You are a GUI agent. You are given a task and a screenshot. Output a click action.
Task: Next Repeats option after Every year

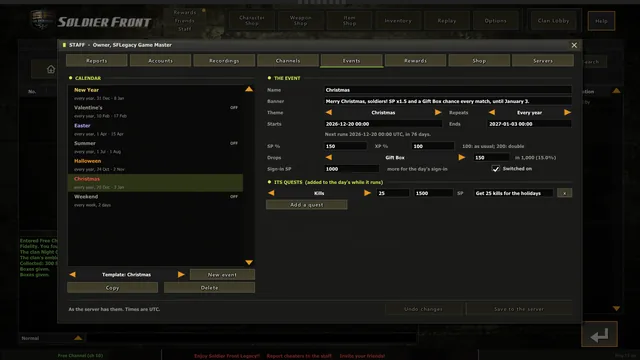click(x=567, y=112)
